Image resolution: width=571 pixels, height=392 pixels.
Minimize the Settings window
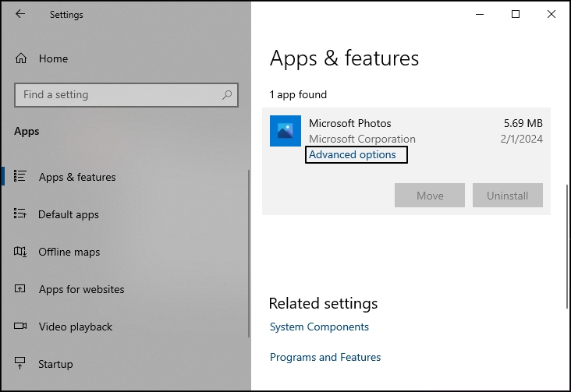coord(480,14)
